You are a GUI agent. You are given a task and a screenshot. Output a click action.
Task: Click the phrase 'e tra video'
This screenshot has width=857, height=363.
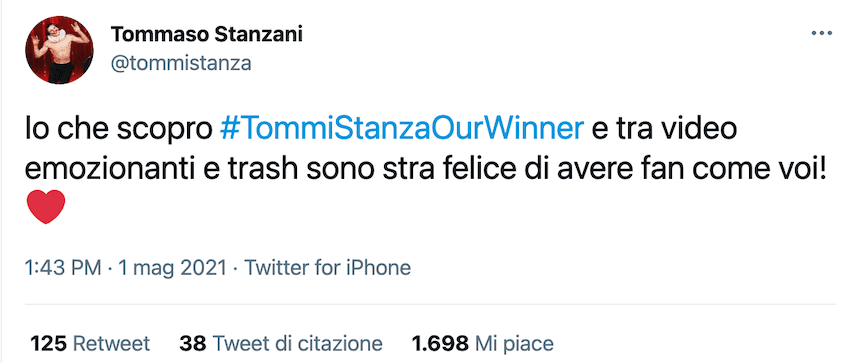[665, 130]
